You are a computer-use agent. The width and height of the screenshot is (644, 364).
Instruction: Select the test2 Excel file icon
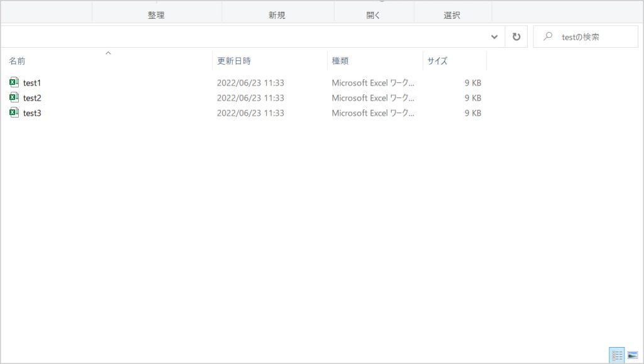pyautogui.click(x=14, y=97)
